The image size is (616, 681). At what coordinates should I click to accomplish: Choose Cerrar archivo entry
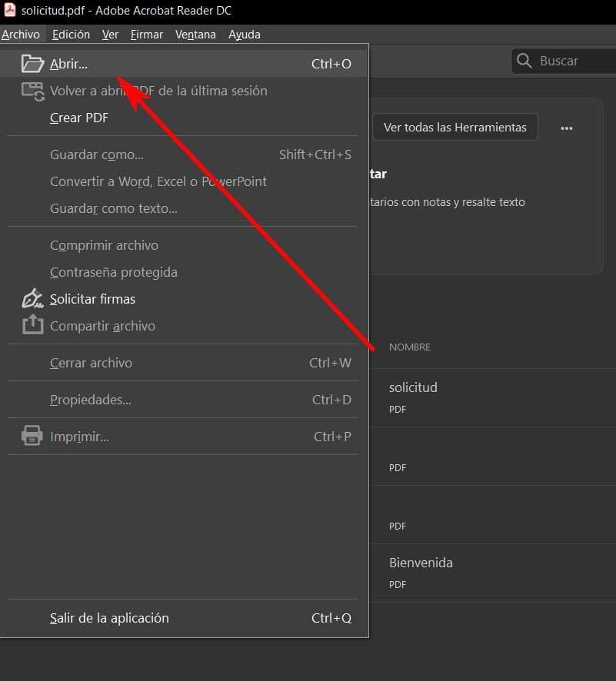[185, 363]
